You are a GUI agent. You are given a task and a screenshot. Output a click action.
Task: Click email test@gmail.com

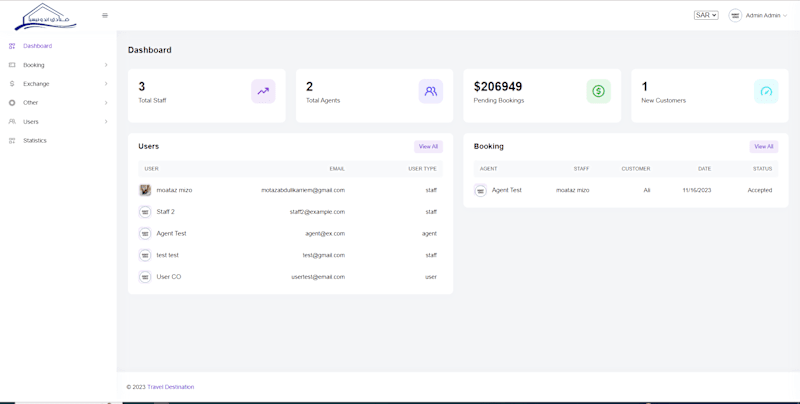323,255
